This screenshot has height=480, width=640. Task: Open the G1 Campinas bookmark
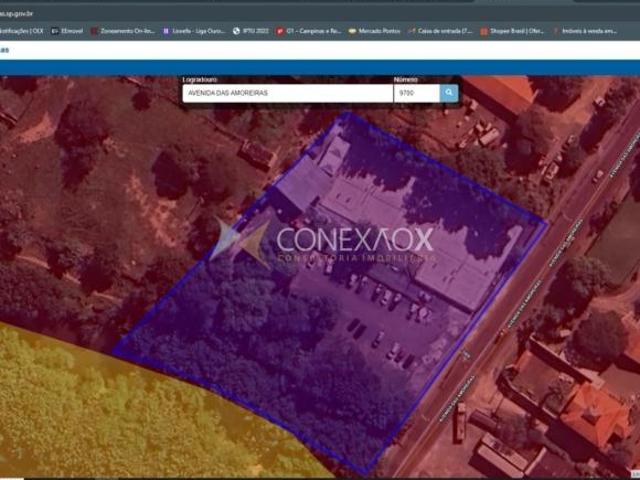[309, 31]
